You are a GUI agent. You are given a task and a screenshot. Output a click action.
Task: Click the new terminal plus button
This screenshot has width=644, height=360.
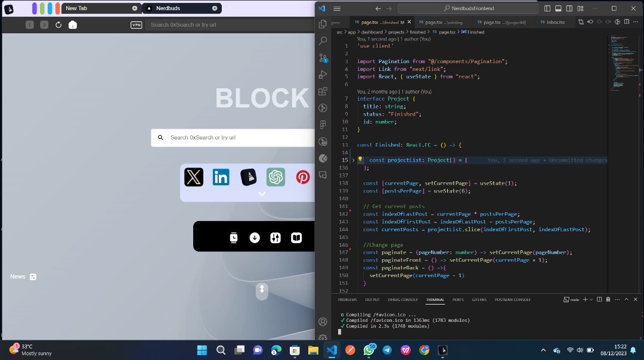pyautogui.click(x=586, y=299)
